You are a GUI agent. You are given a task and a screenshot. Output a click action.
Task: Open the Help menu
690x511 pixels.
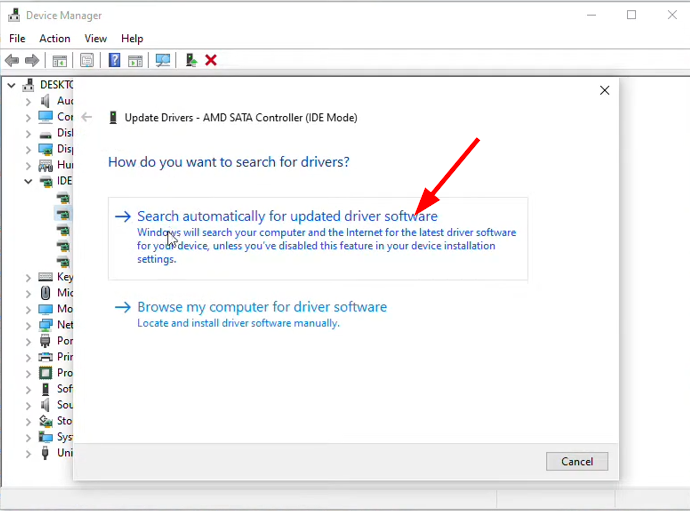pos(132,39)
